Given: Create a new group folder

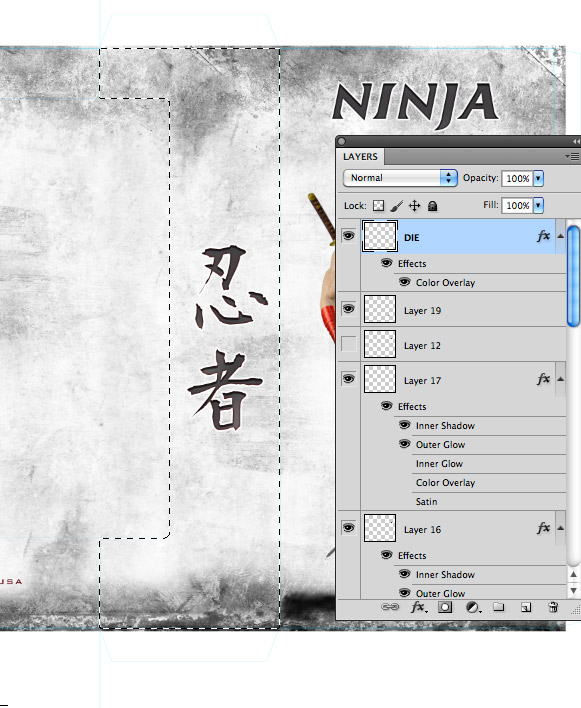Looking at the screenshot, I should pyautogui.click(x=498, y=606).
